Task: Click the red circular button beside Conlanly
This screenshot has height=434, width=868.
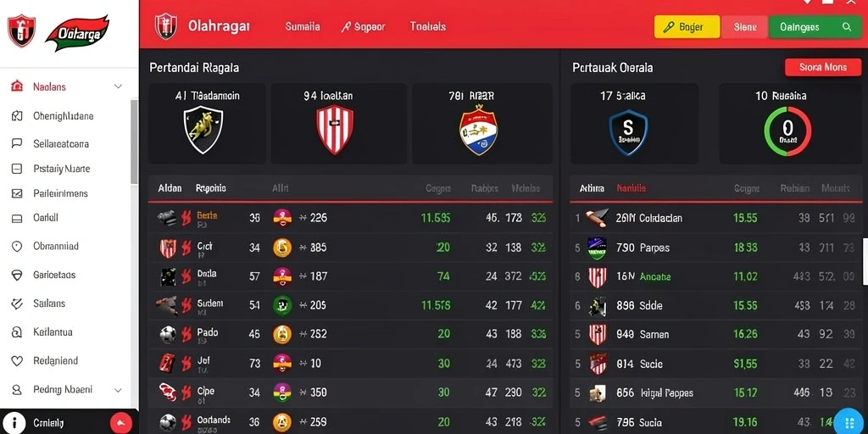Action: [x=120, y=424]
